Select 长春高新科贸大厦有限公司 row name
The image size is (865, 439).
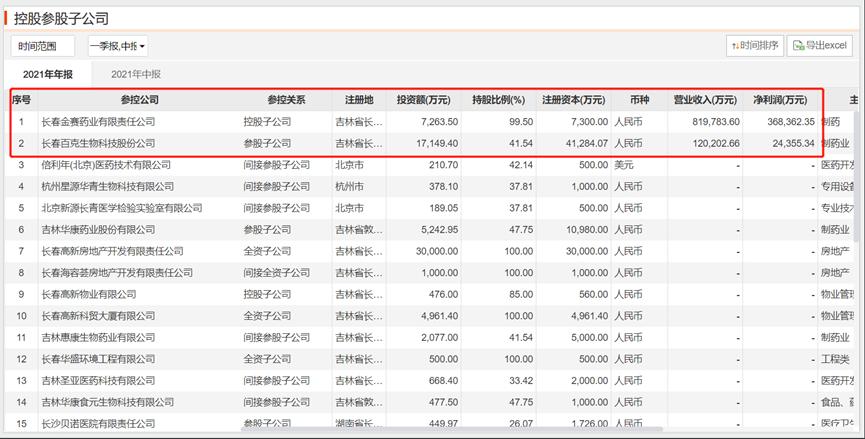click(x=98, y=315)
